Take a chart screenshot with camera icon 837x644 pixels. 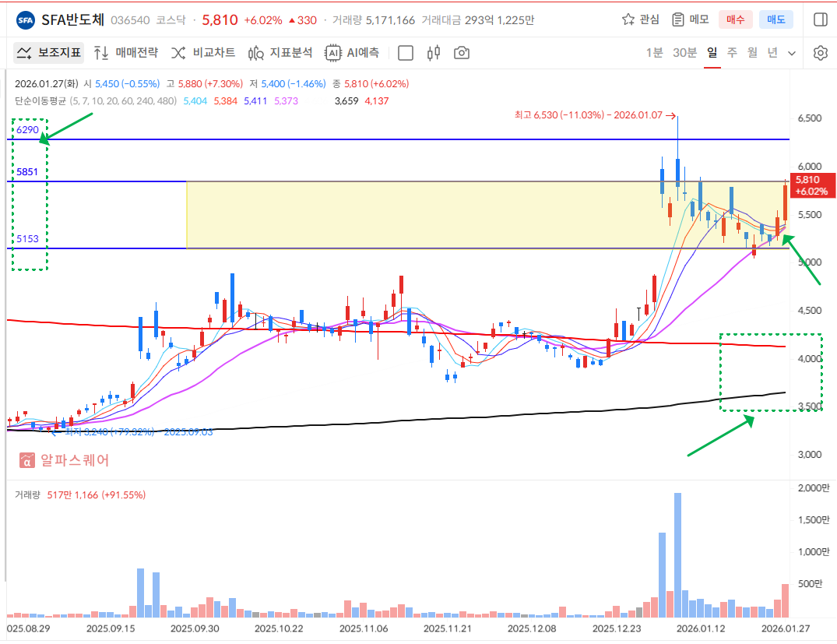pos(462,53)
